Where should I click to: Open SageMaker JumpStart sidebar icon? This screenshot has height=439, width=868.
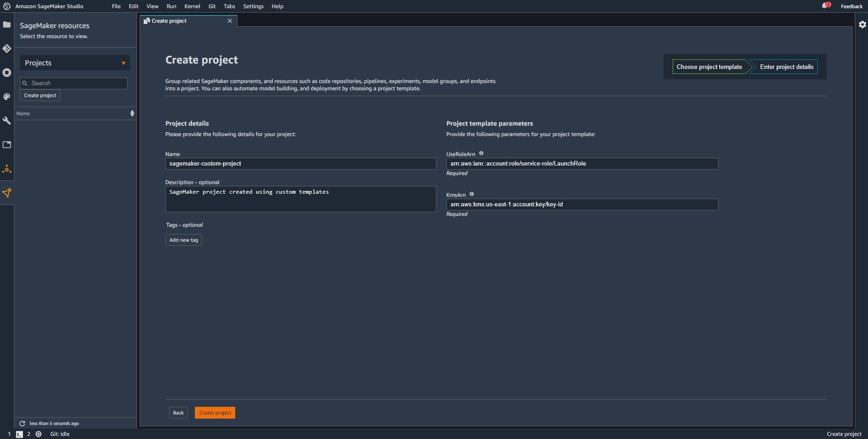pos(7,169)
